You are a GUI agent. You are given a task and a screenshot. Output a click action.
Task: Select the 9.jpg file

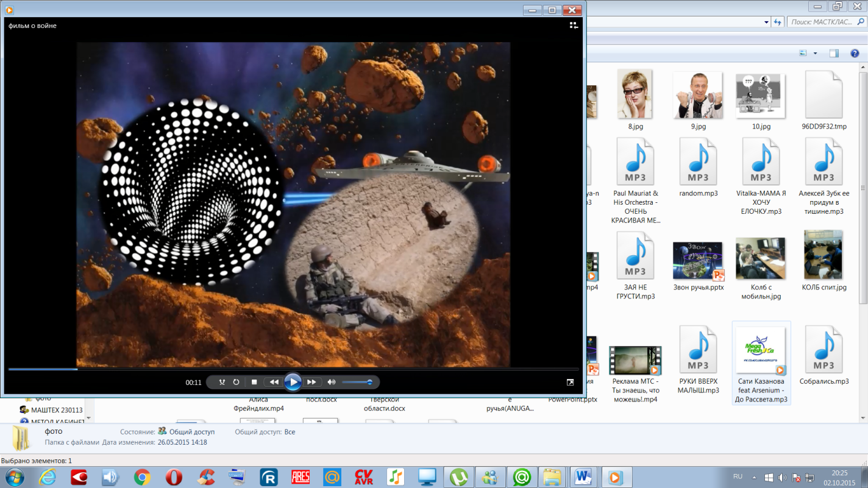point(698,101)
